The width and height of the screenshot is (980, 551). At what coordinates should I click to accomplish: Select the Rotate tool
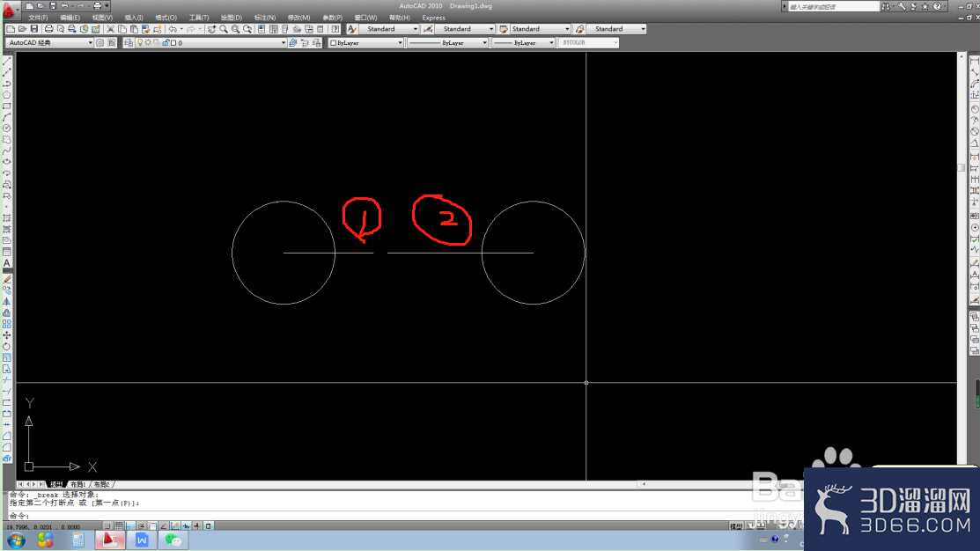pos(7,347)
